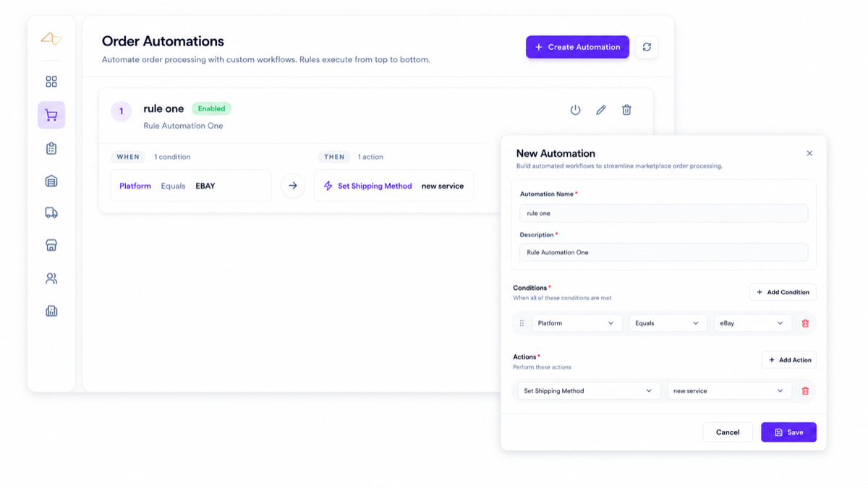Open the delivery truck icon in sidebar
The height and width of the screenshot is (488, 868).
pyautogui.click(x=51, y=213)
